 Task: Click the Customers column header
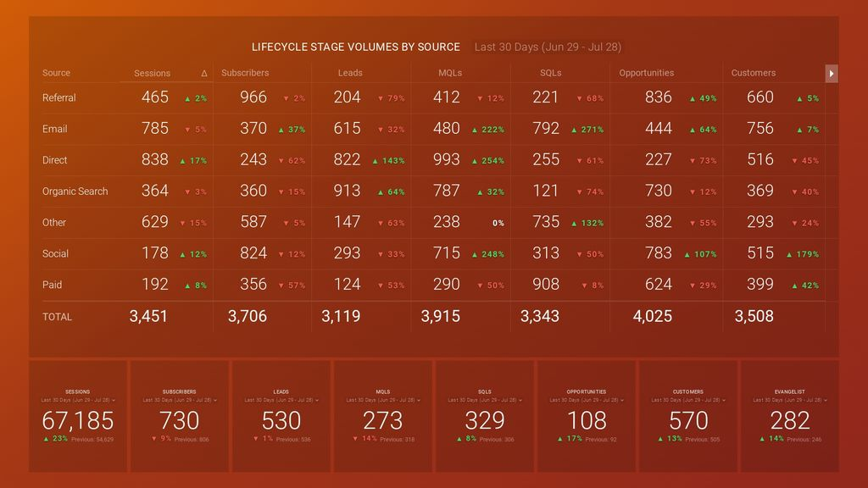point(753,73)
